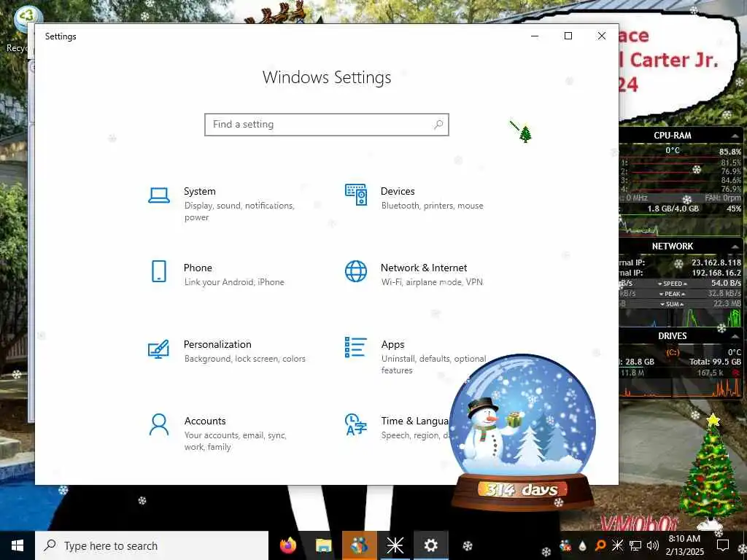Collapse the CPU-RAM gadget section

click(x=735, y=136)
